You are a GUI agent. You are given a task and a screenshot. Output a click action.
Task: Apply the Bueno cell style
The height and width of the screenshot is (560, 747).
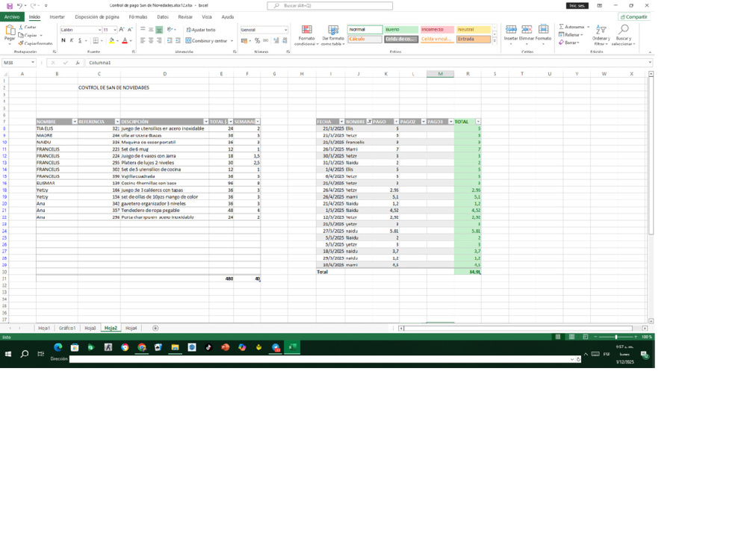[401, 30]
